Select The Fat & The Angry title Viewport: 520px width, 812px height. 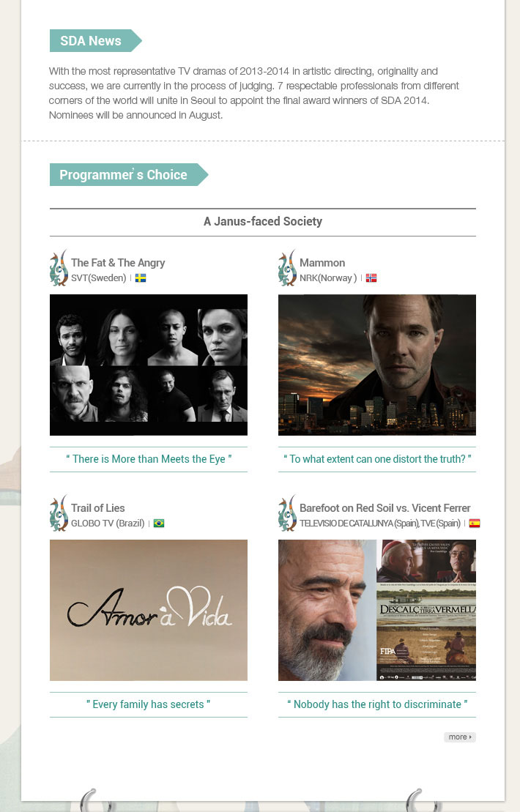(118, 263)
